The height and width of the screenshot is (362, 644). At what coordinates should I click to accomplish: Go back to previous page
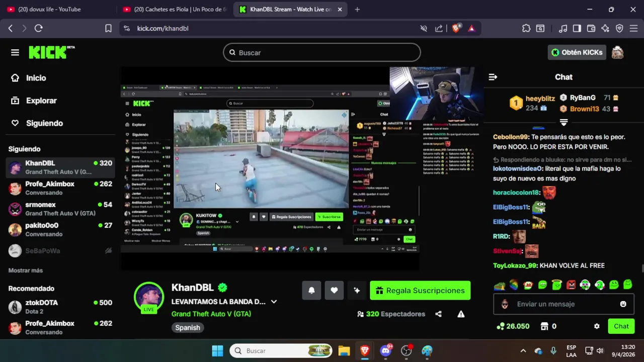point(11,29)
